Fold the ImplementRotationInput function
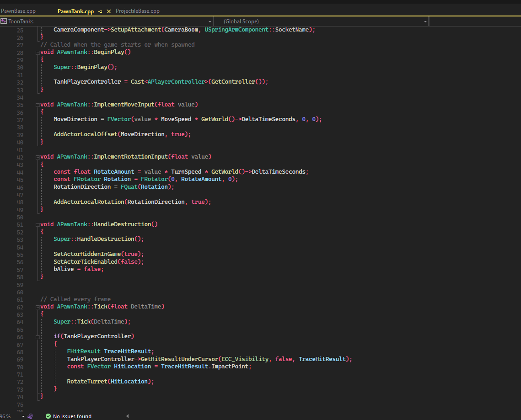The image size is (521, 420). coord(38,157)
